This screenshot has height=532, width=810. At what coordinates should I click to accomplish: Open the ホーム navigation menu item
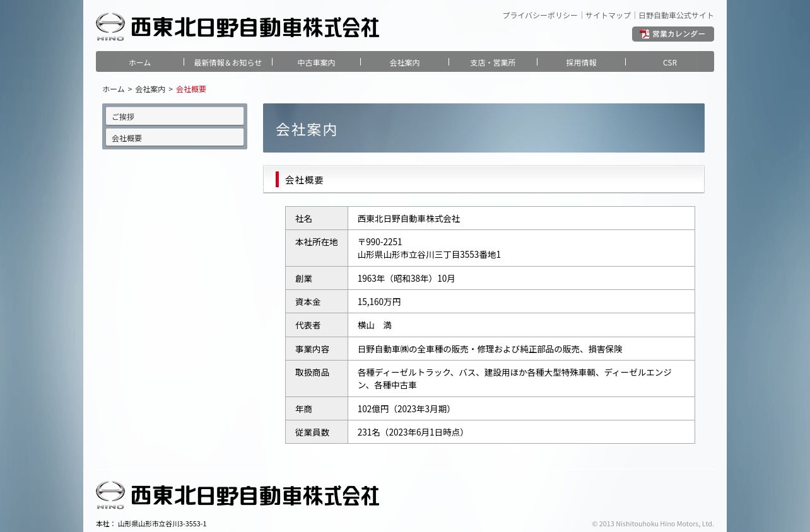click(140, 62)
